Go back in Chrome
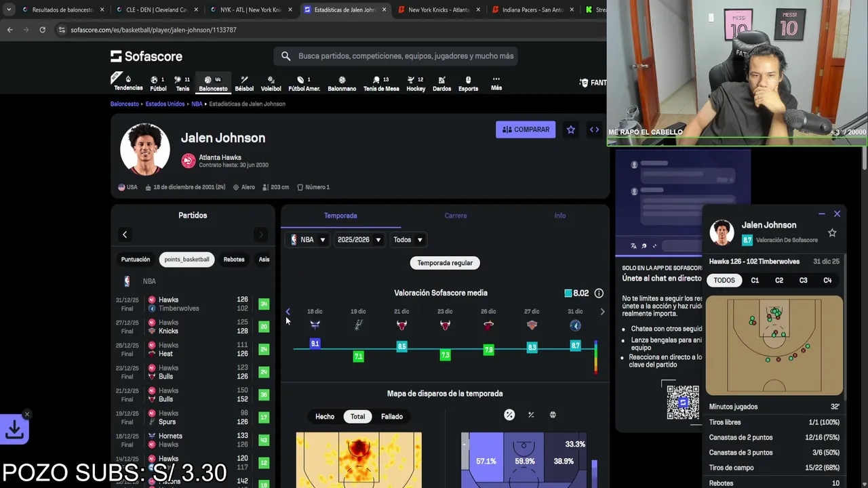This screenshot has height=488, width=868. pyautogui.click(x=9, y=30)
